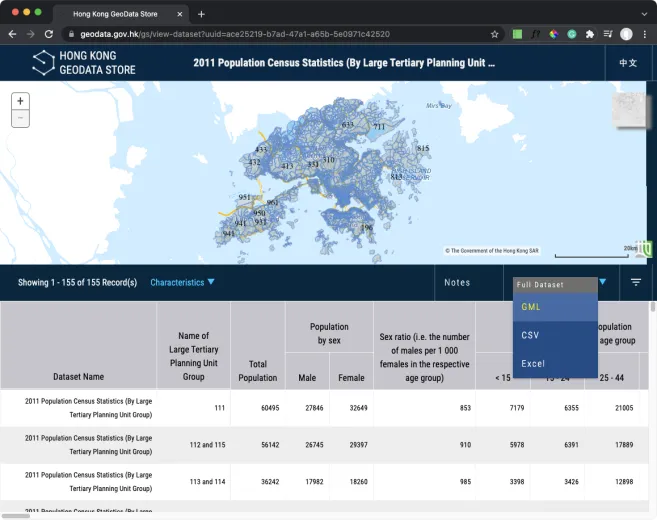Open the Chrome three-dot menu
This screenshot has height=520, width=657.
pyautogui.click(x=645, y=33)
